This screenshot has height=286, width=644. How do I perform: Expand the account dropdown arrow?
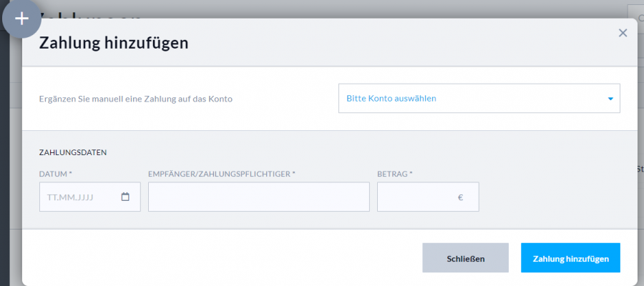pos(610,99)
